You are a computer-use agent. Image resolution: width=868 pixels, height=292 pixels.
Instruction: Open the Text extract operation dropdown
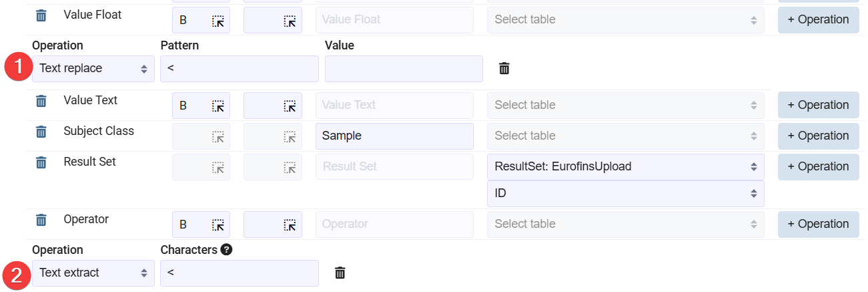[x=93, y=273]
